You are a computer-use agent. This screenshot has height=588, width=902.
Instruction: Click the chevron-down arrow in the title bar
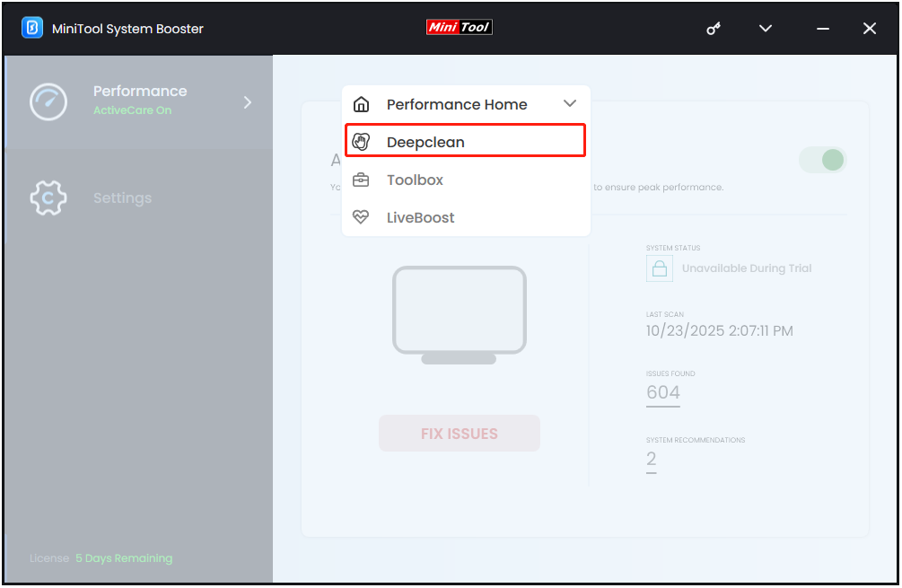[765, 28]
